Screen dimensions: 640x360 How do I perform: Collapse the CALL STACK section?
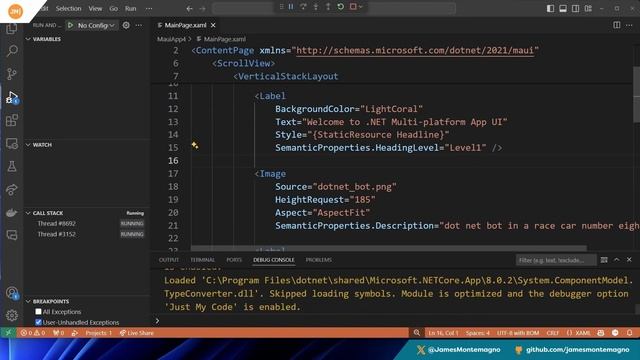pyautogui.click(x=28, y=213)
